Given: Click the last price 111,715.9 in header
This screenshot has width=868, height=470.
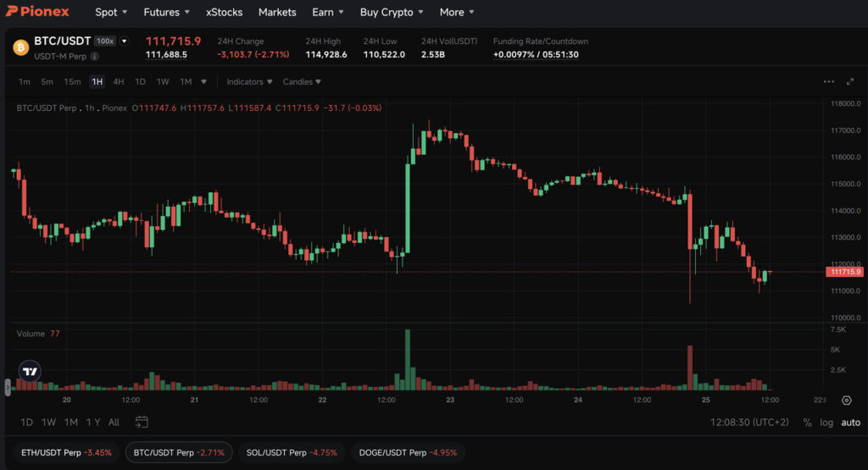Looking at the screenshot, I should point(173,41).
